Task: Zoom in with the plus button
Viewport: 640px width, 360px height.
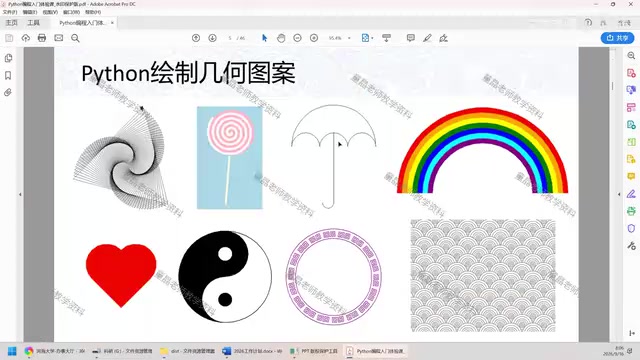Action: click(314, 38)
